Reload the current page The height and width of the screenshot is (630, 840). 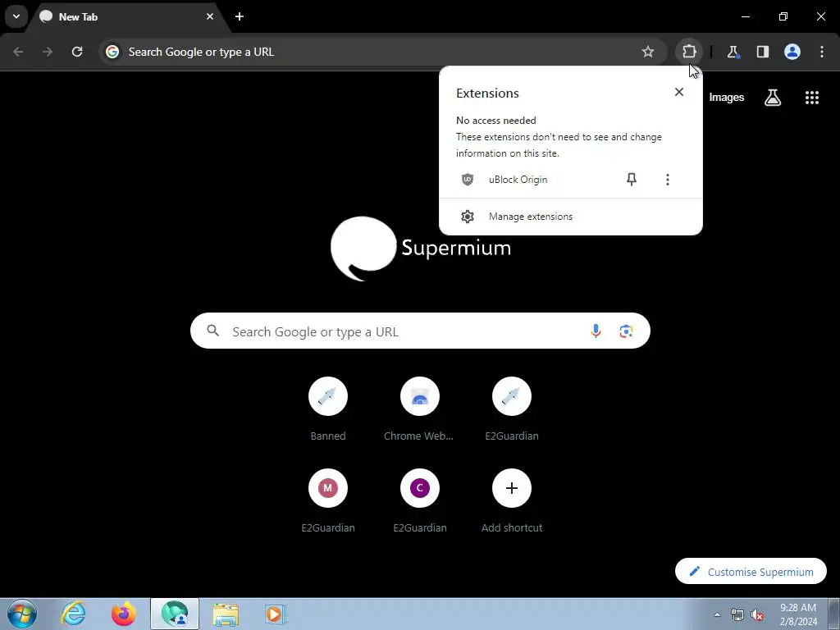77,52
